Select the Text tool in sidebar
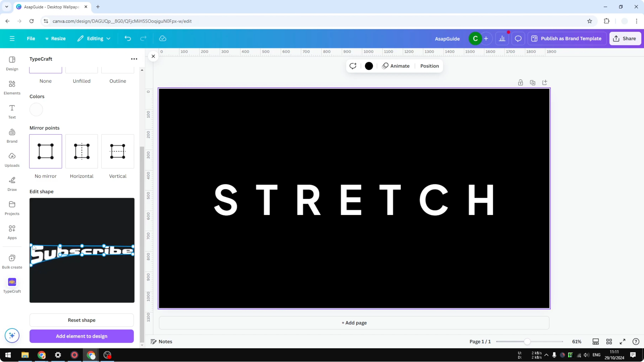644x362 pixels. 12,111
